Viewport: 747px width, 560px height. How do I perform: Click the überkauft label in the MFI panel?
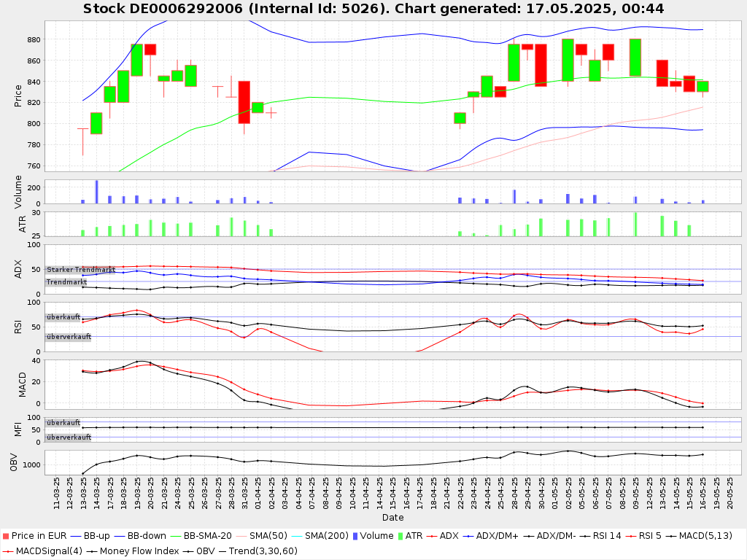pos(63,422)
